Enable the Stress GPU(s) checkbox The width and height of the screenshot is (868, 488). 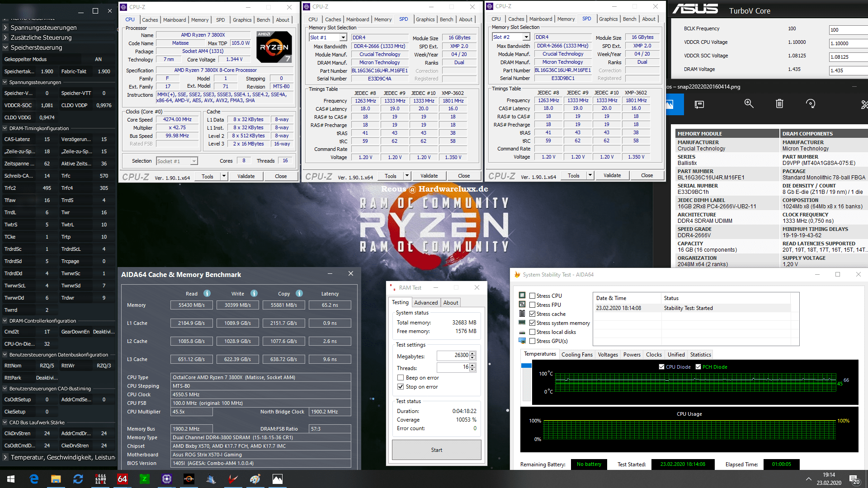tap(533, 341)
